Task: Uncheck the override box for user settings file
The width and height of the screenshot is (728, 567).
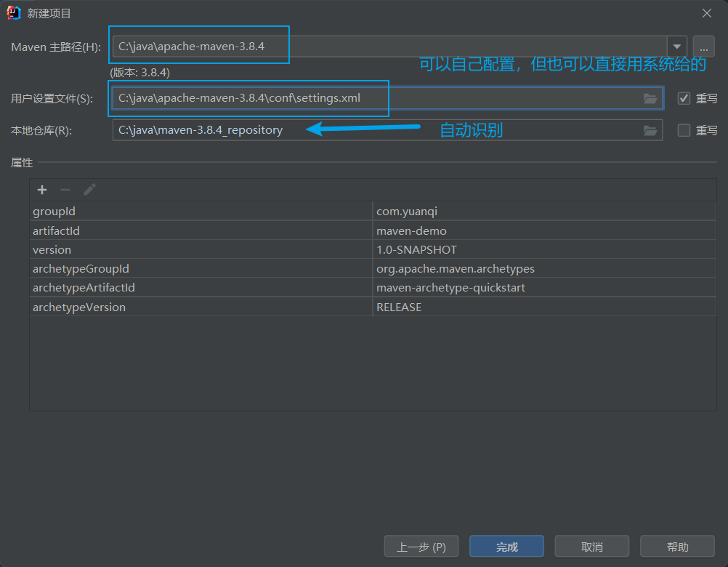Action: tap(684, 98)
